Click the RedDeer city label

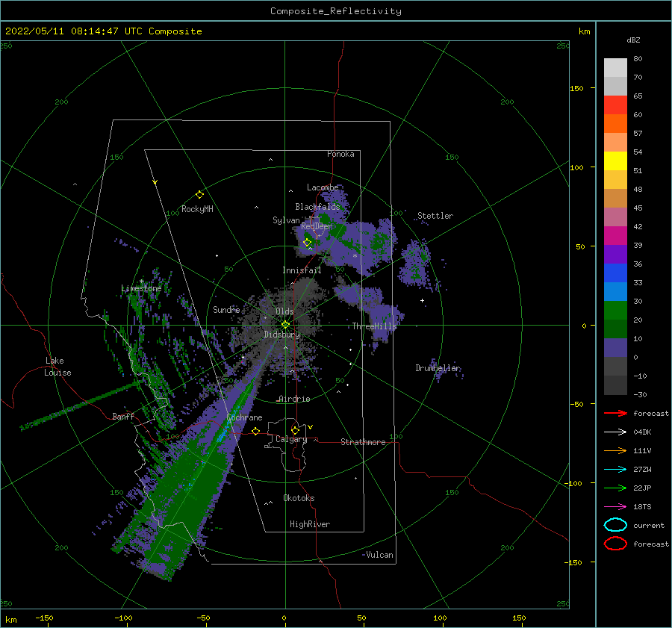click(317, 226)
